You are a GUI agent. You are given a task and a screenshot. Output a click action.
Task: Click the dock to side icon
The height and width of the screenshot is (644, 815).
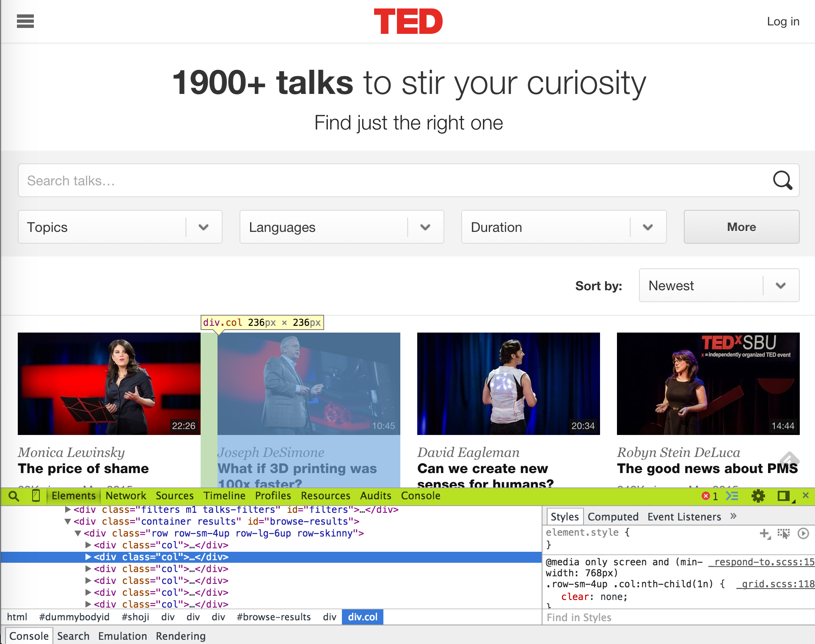[x=784, y=496]
